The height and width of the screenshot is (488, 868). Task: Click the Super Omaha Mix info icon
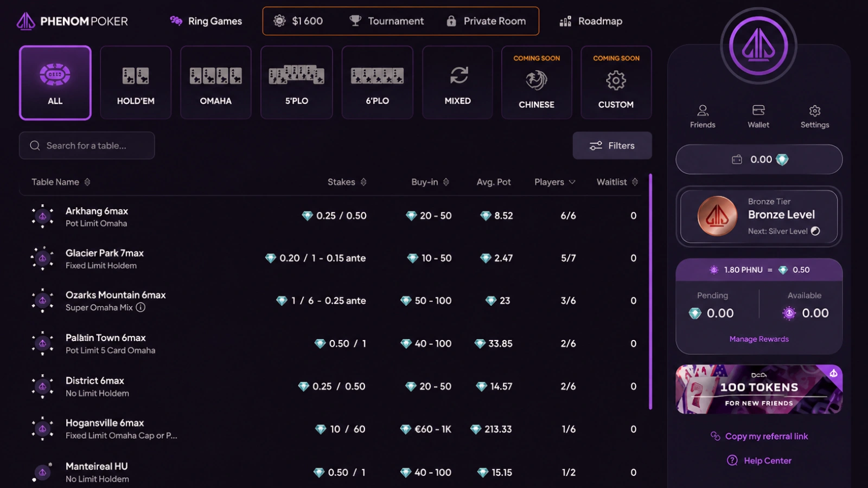(x=141, y=307)
